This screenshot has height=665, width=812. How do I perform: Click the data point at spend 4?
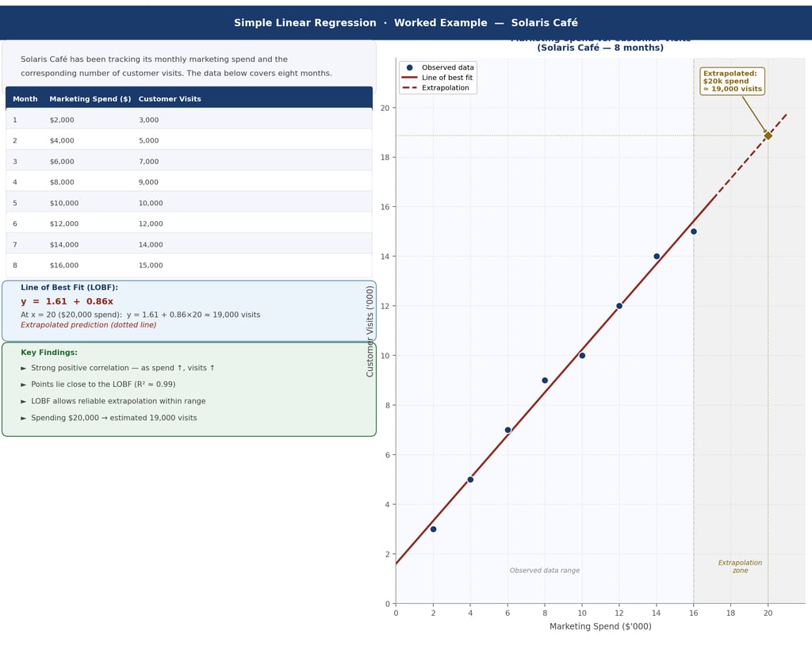470,480
